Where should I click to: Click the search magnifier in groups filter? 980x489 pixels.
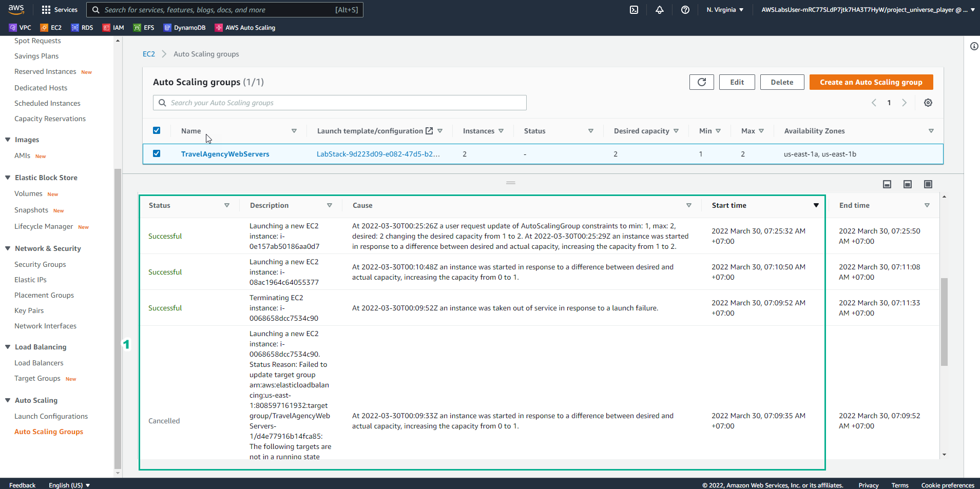(162, 103)
